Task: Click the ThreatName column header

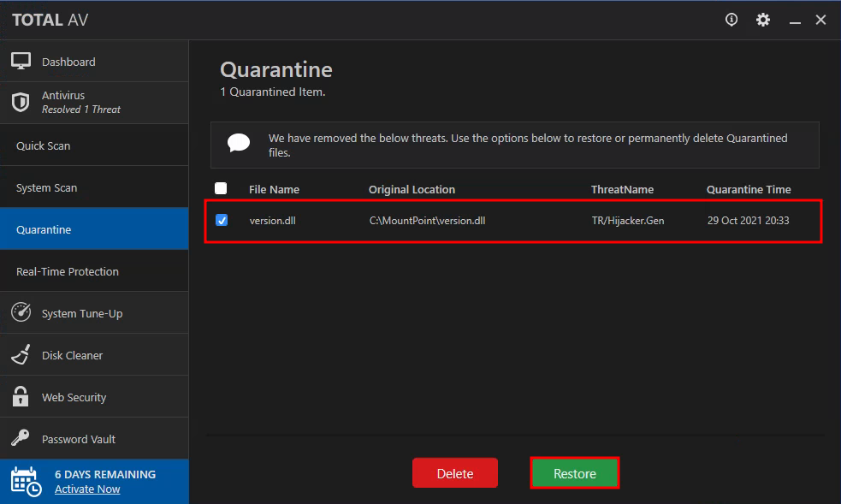Action: pos(622,189)
